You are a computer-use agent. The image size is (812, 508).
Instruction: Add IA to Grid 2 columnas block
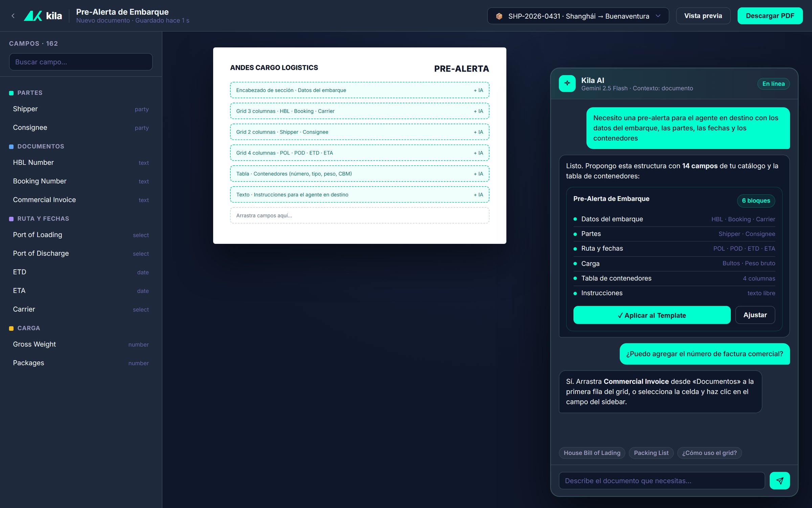[478, 132]
